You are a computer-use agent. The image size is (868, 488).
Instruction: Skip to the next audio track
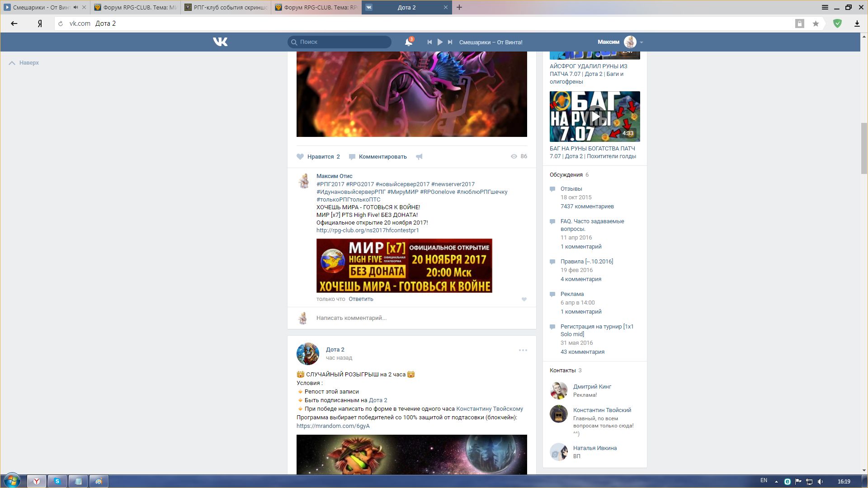(450, 42)
